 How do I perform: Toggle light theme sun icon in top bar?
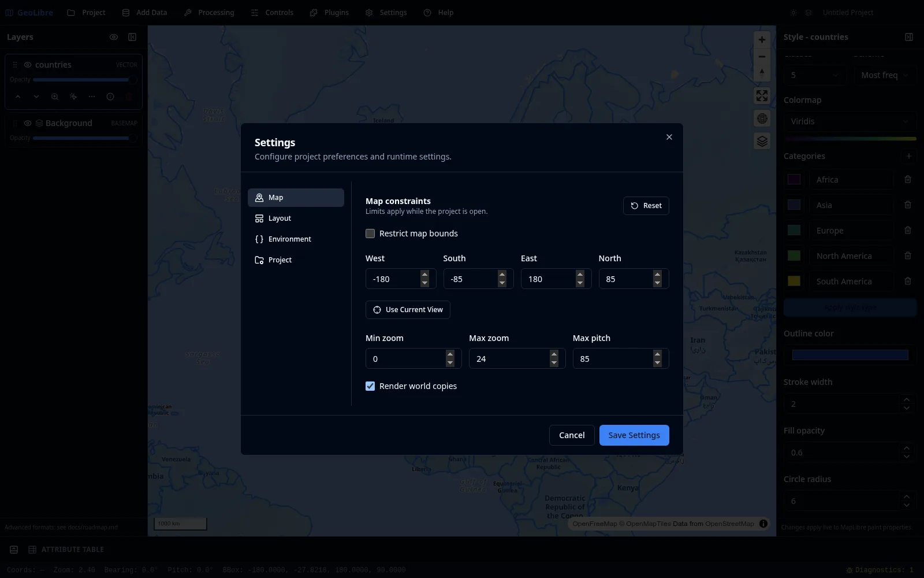pos(793,12)
